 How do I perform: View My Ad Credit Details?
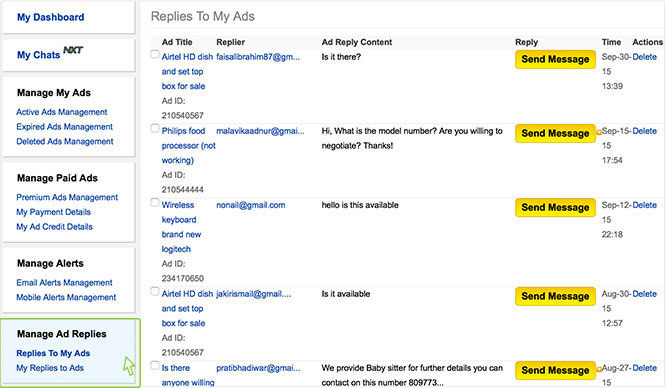[54, 227]
